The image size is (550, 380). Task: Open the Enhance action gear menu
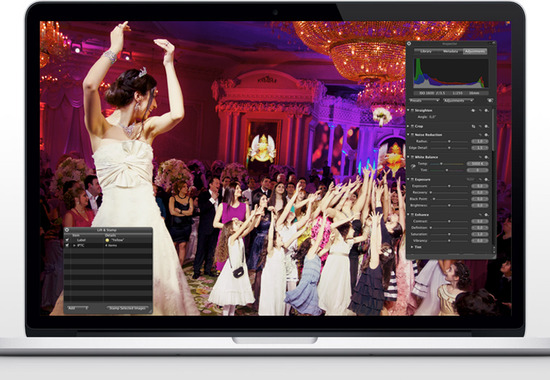pos(487,215)
